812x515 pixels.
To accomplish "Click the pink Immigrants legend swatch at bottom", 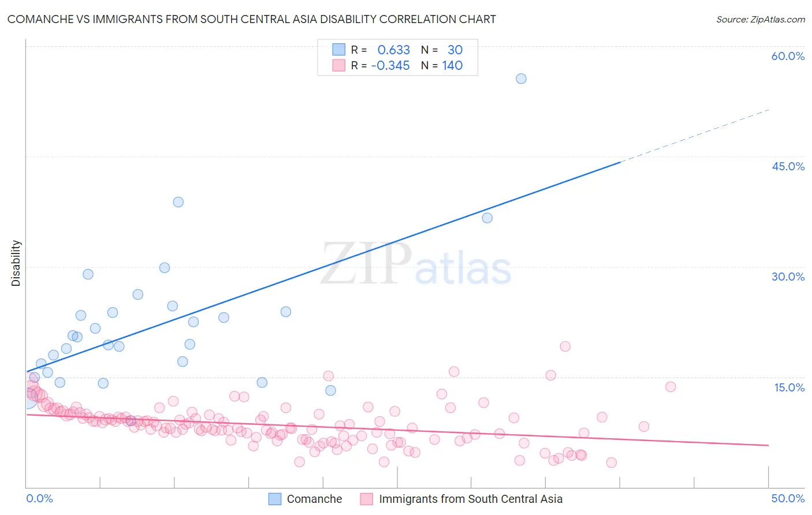I will [367, 499].
